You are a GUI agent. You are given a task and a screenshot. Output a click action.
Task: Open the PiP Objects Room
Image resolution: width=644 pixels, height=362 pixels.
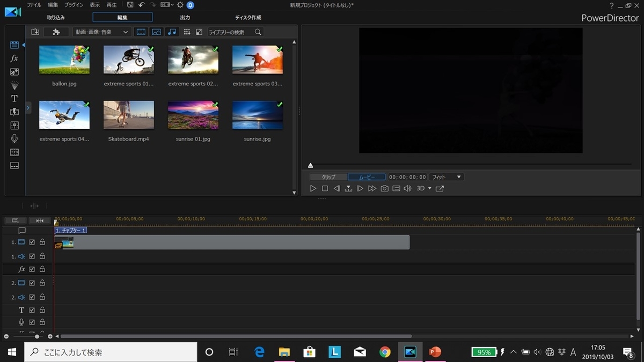point(14,72)
